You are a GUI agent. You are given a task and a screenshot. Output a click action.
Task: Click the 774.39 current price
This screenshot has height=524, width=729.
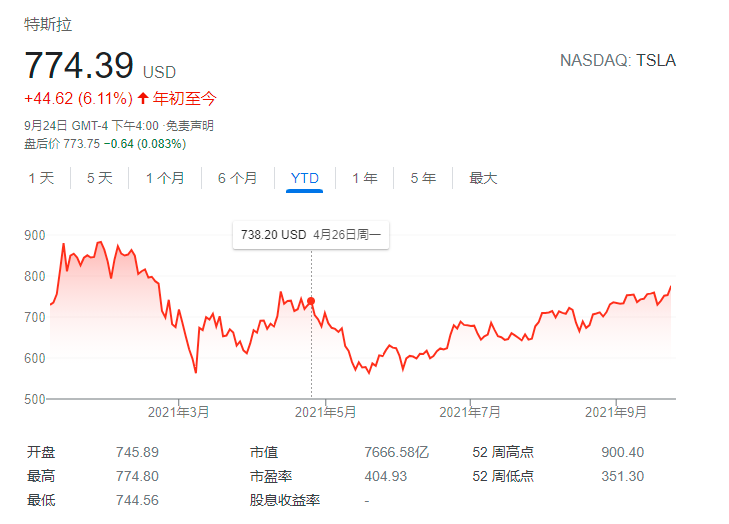(79, 65)
